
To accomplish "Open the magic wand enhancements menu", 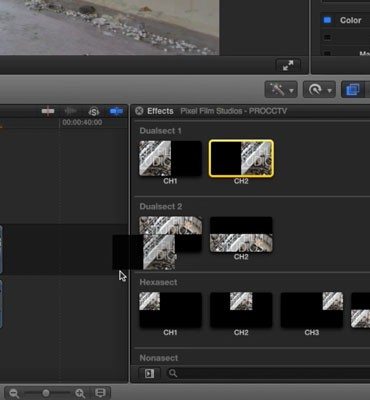I will coord(281,89).
